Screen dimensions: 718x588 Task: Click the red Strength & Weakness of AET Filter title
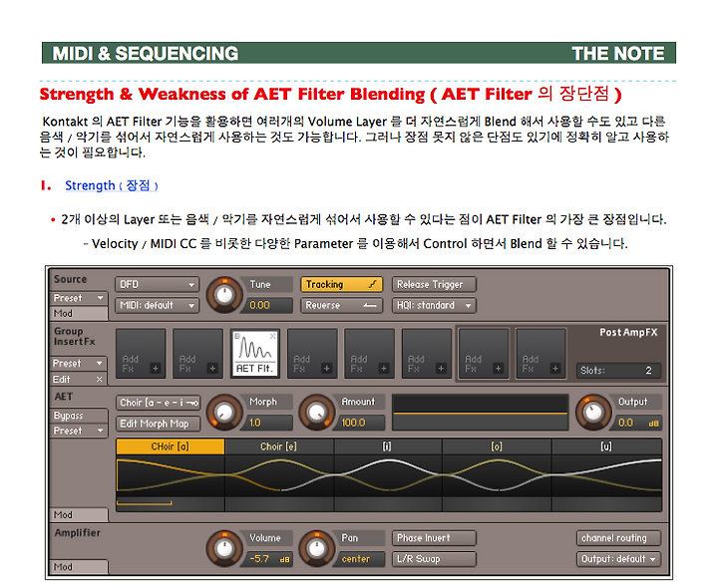(x=330, y=94)
